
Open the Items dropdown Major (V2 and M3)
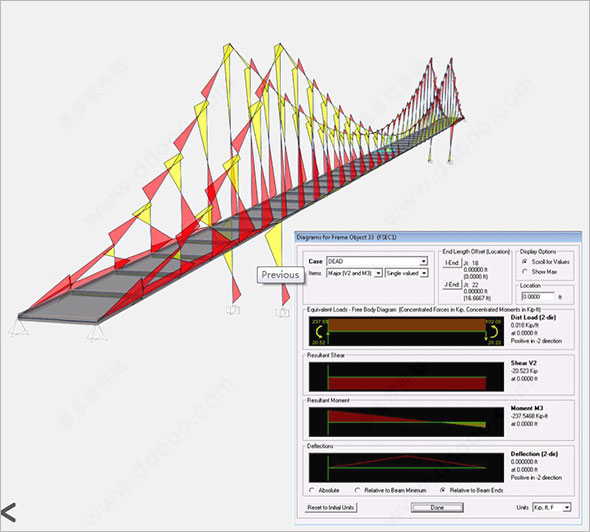pos(354,273)
